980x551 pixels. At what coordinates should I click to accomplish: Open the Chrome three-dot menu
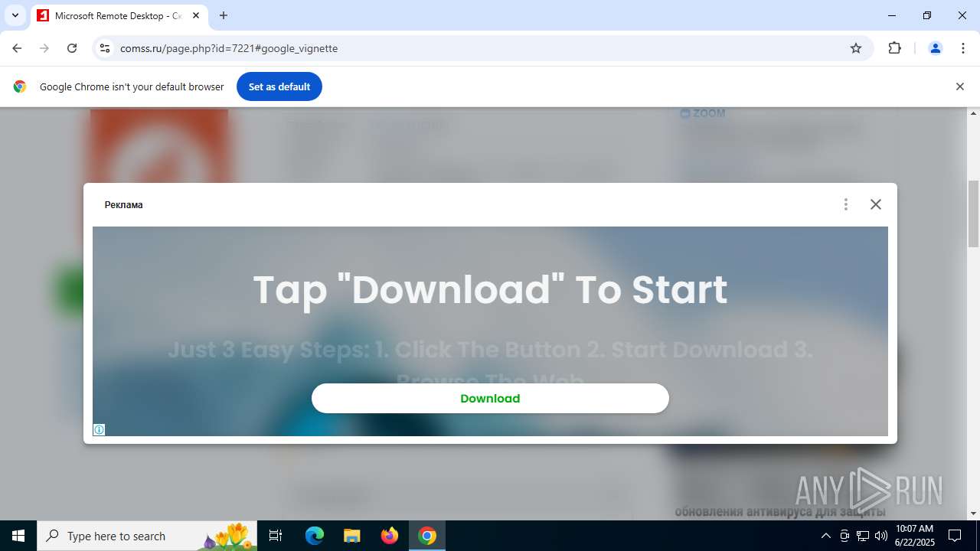point(963,48)
